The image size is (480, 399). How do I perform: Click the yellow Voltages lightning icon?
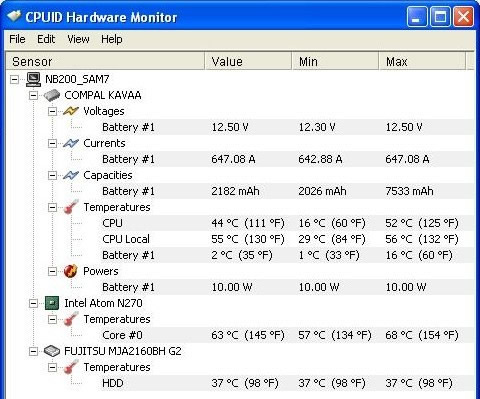click(x=71, y=111)
